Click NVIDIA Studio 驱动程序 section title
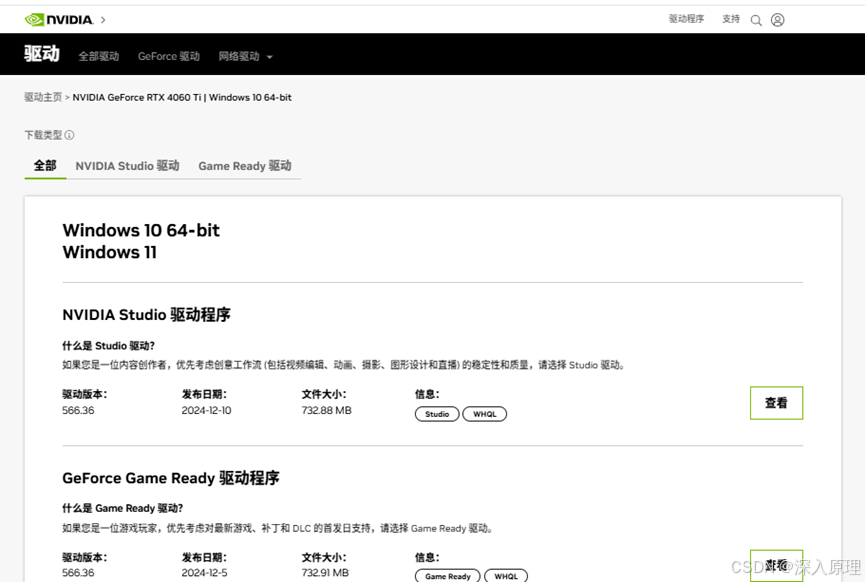Image resolution: width=865 pixels, height=582 pixels. (x=146, y=314)
